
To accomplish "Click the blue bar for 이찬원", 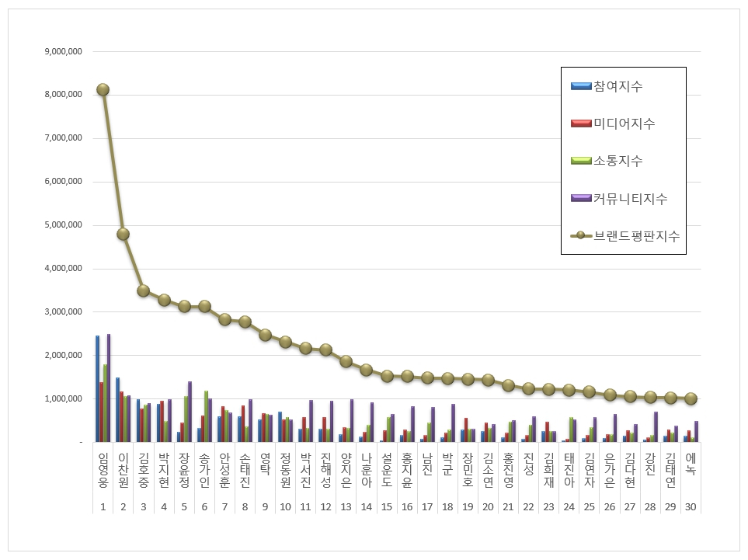I will (117, 410).
